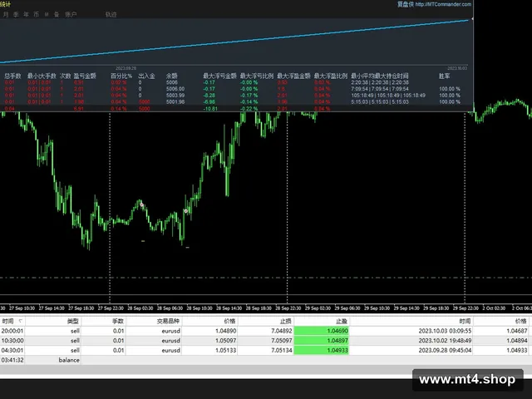
Task: Select the trade row opened at 10:30:00
Action: [266, 340]
